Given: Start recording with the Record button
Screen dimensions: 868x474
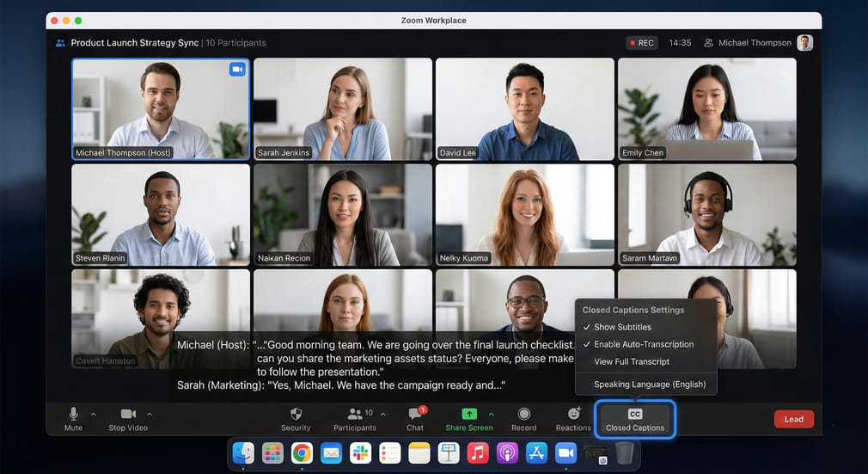Looking at the screenshot, I should pyautogui.click(x=523, y=419).
